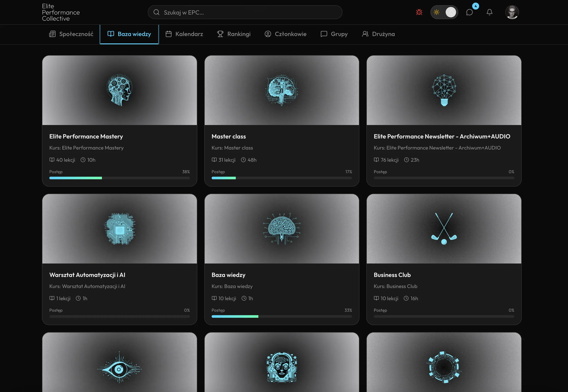Click the Baza wiedzy course progress bar

(282, 317)
